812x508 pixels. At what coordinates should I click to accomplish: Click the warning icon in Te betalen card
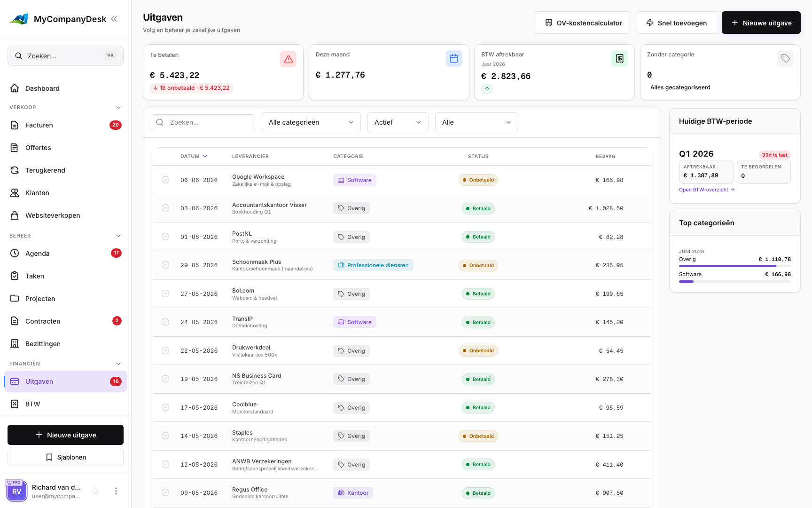[x=288, y=59]
